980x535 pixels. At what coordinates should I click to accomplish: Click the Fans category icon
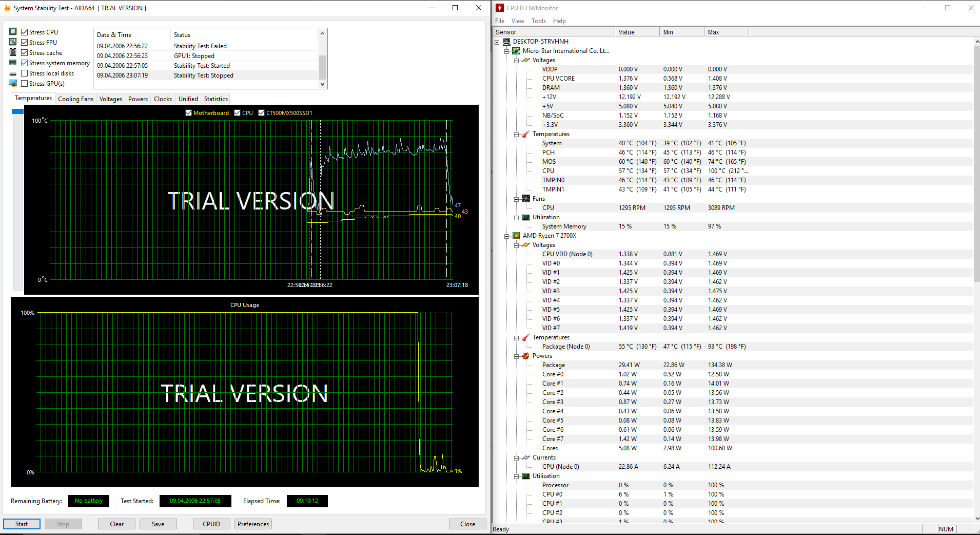pos(526,199)
